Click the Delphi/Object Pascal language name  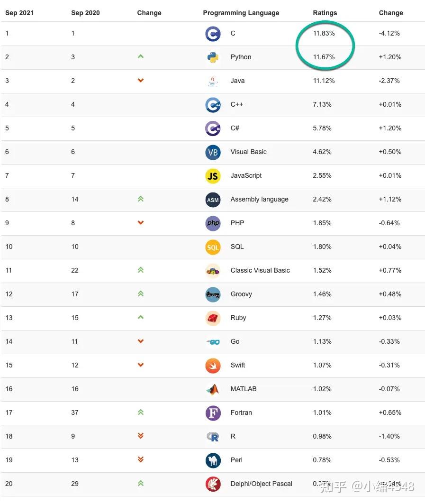point(261,484)
